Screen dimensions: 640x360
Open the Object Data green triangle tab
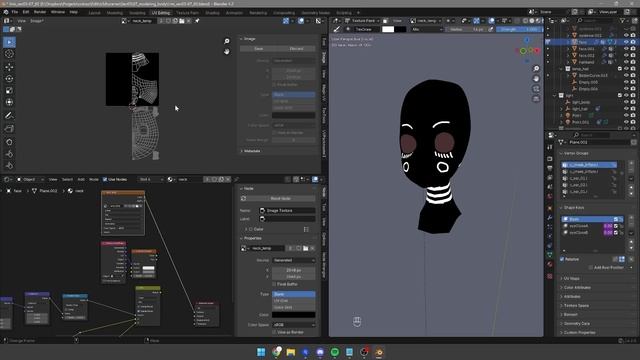point(550,254)
